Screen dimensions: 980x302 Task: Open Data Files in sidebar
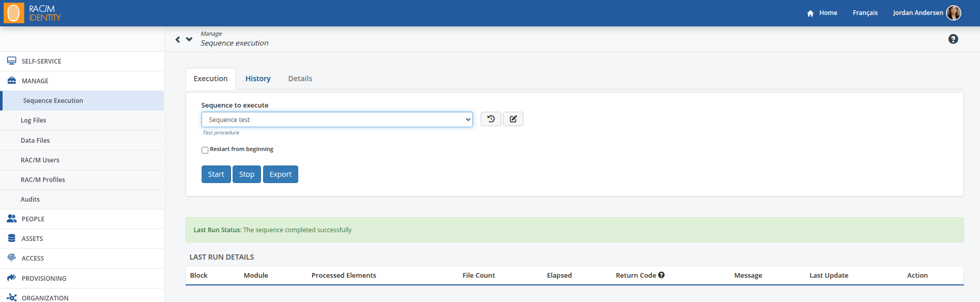(x=82, y=140)
